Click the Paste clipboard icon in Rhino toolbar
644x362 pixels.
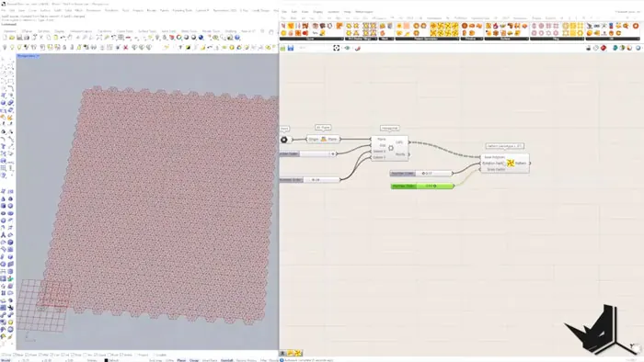(x=56, y=38)
